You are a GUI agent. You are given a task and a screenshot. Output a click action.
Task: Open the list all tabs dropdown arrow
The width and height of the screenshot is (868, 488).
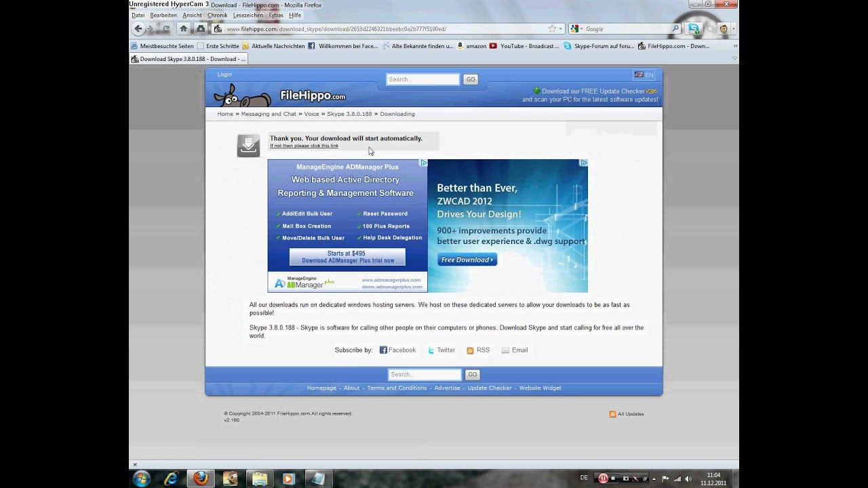coord(734,59)
